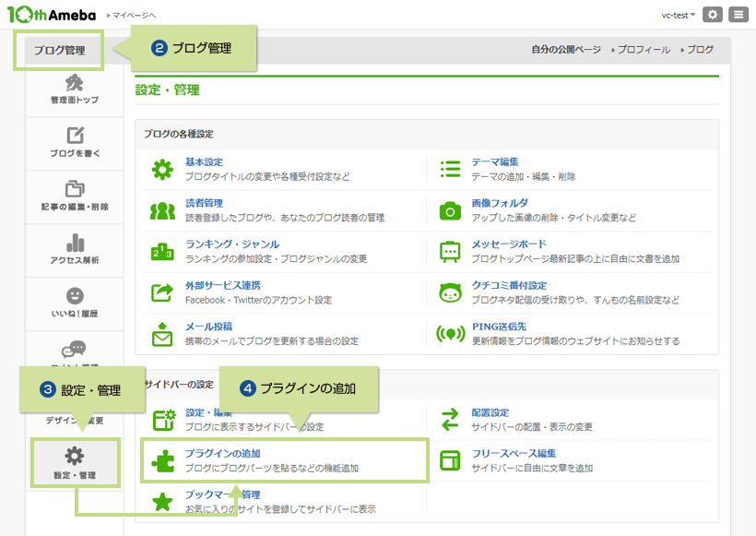Click text ブログにブログパーツを貼るなどの機能追加
Screen dimensions: 756x536
272,468
